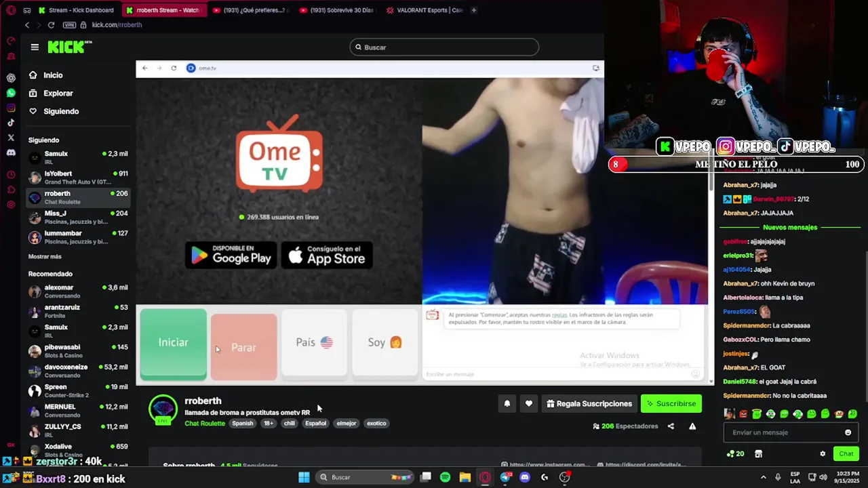Click Regala Suscripciones button
The height and width of the screenshot is (488, 868).
[589, 404]
